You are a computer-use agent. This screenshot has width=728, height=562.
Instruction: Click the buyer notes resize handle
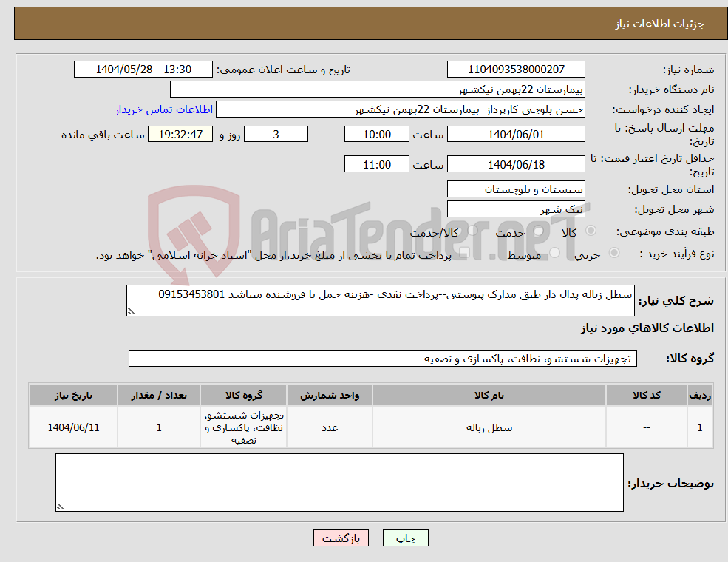(60, 507)
